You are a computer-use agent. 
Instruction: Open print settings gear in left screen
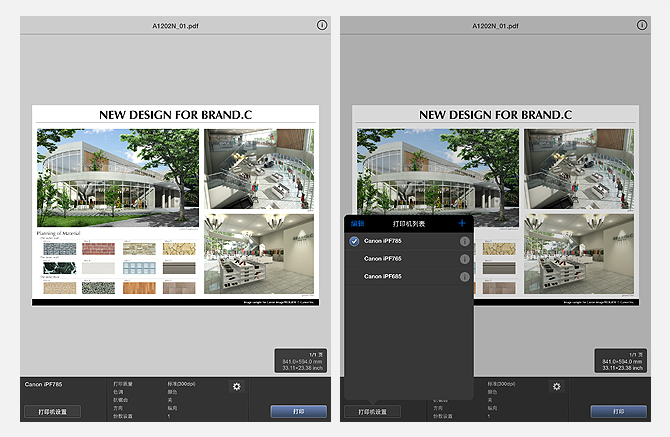[237, 387]
